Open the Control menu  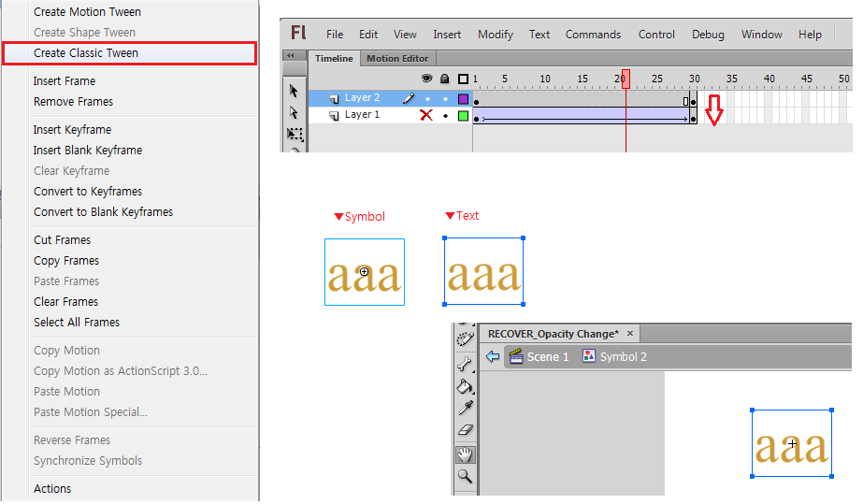[x=656, y=34]
